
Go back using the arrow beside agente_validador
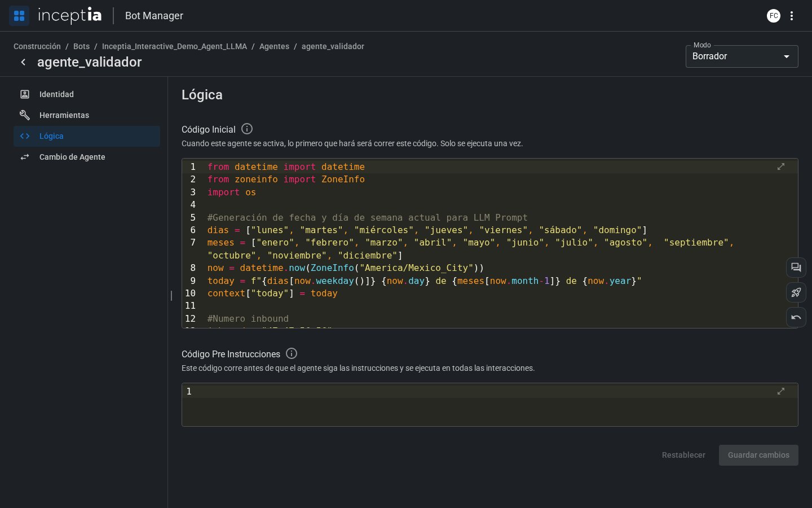[23, 62]
